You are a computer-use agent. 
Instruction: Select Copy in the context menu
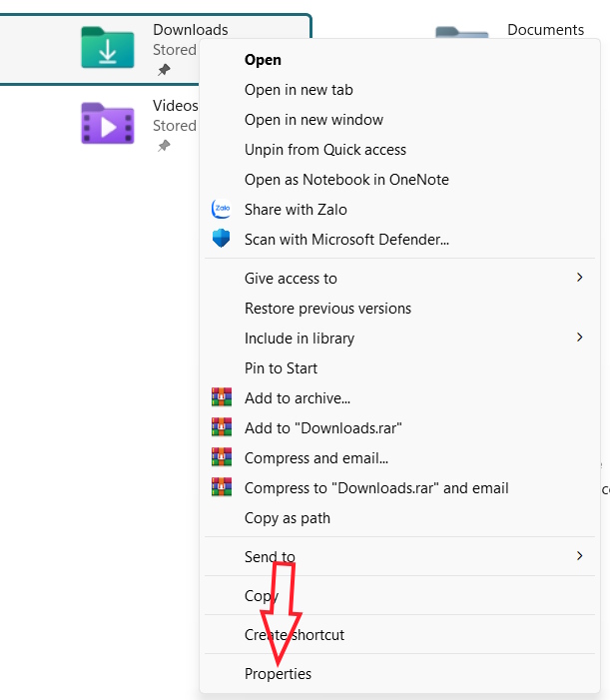point(399,595)
